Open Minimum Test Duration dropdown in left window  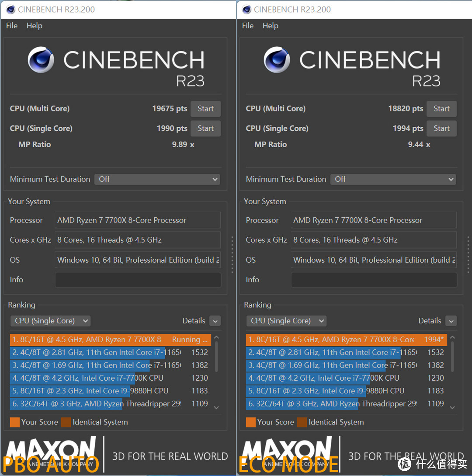coord(157,179)
